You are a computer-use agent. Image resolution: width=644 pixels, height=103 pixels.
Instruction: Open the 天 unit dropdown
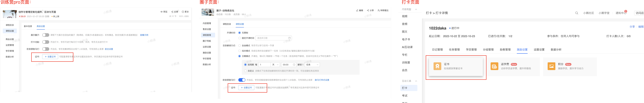[275, 65]
